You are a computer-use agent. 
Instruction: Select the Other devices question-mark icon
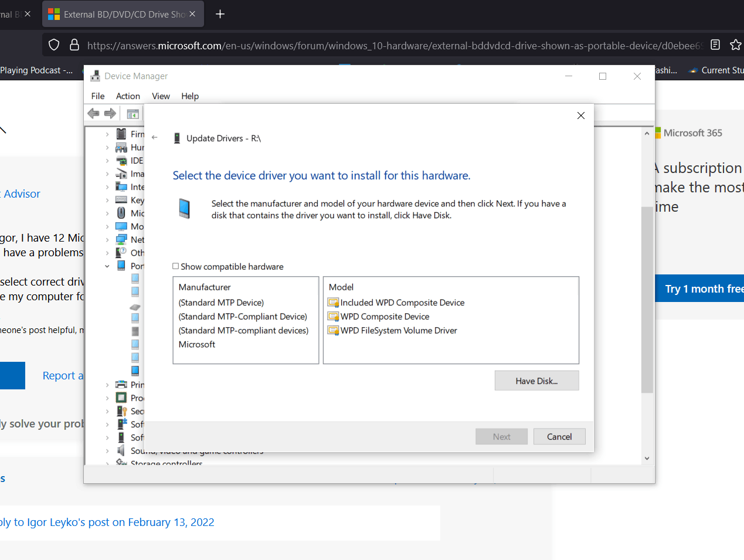(121, 253)
